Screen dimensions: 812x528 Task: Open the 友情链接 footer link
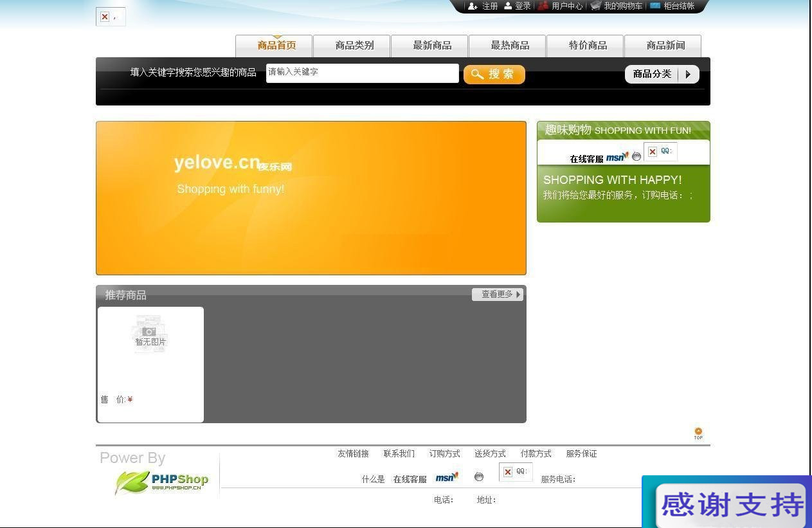point(354,453)
